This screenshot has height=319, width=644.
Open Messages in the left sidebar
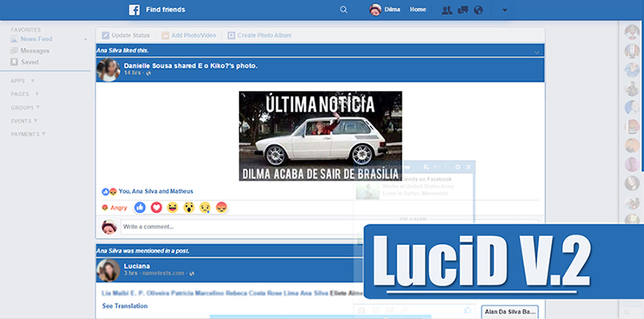click(30, 51)
